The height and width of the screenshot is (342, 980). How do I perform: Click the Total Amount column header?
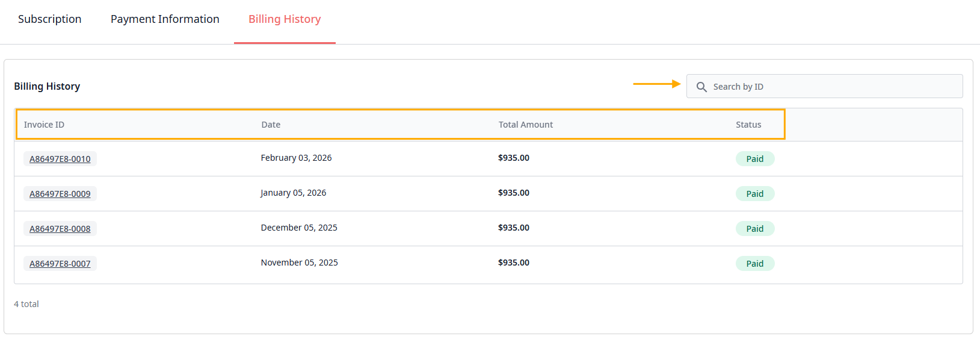[525, 125]
